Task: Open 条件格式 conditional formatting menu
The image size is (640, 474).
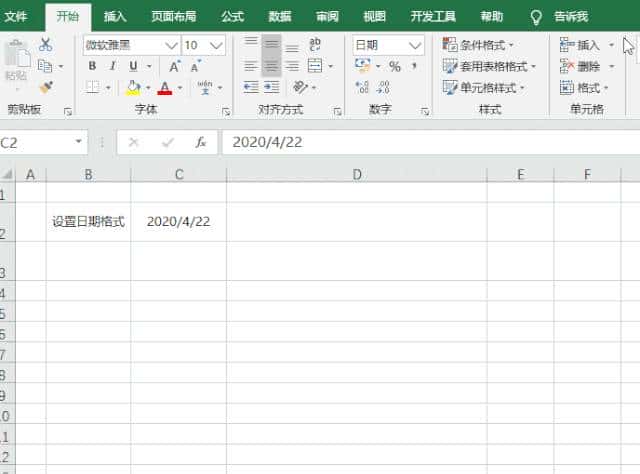Action: click(478, 45)
